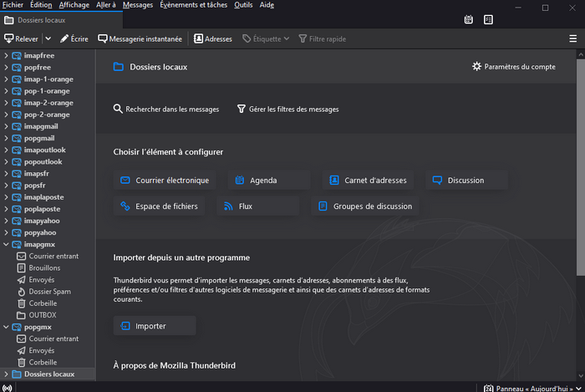Open Messagerie instantanée chat
This screenshot has width=585, height=392.
(140, 38)
